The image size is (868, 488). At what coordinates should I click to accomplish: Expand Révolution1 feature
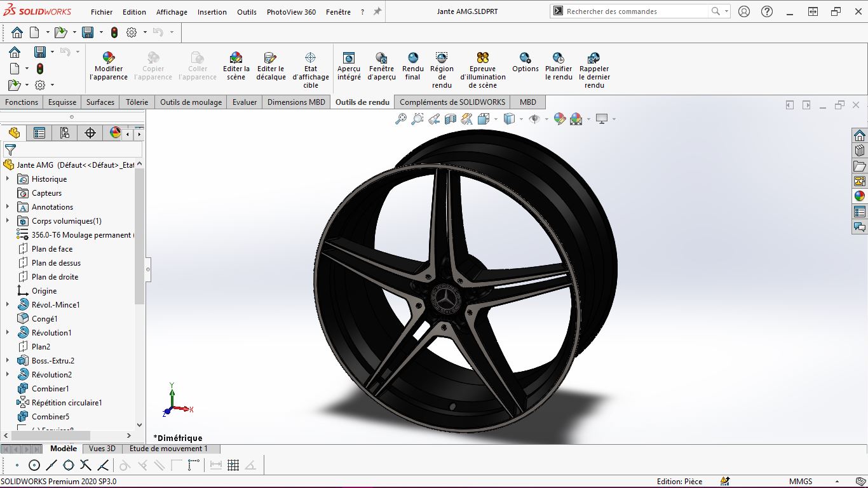tap(8, 333)
